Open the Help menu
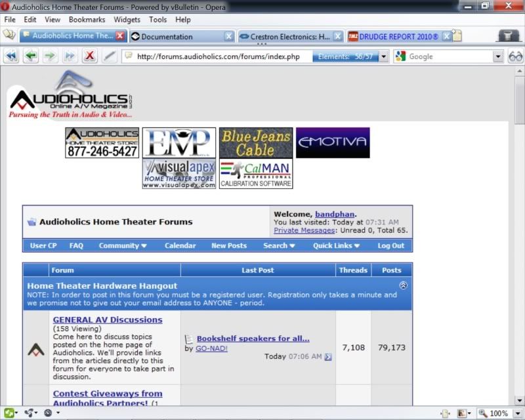Image resolution: width=525 pixels, height=420 pixels. point(183,20)
